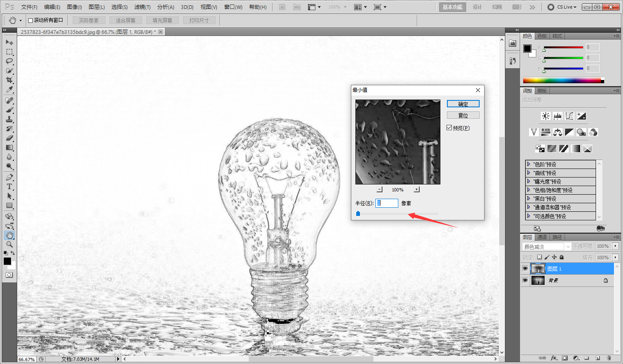Viewport: 623px width, 364px height.
Task: Click the 打印尺寸 button
Action: click(x=199, y=20)
